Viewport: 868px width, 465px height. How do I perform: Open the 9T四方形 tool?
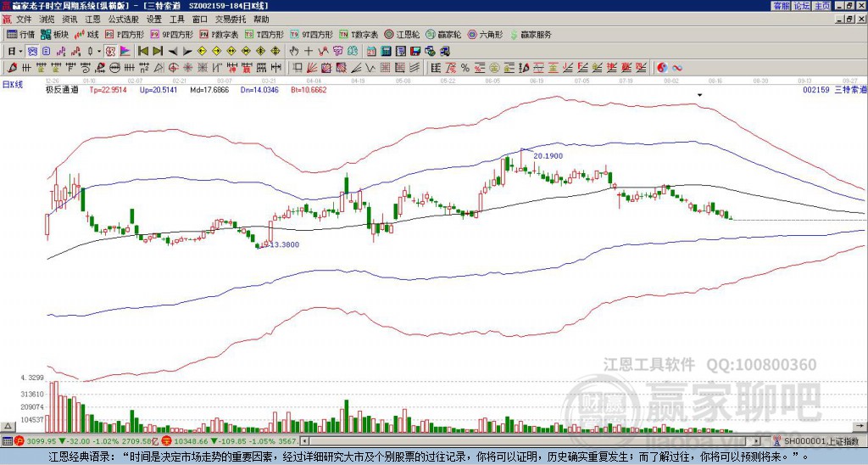pyautogui.click(x=312, y=34)
